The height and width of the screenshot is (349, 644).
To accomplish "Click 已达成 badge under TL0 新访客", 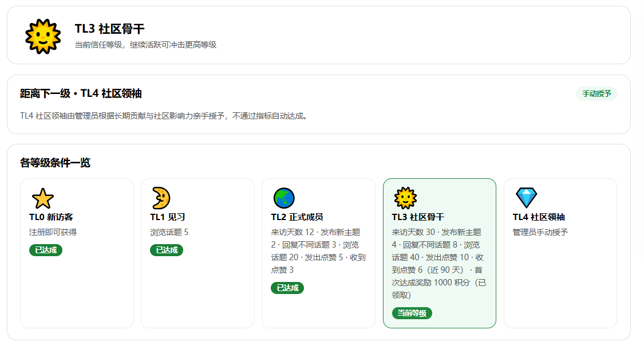I will point(46,250).
